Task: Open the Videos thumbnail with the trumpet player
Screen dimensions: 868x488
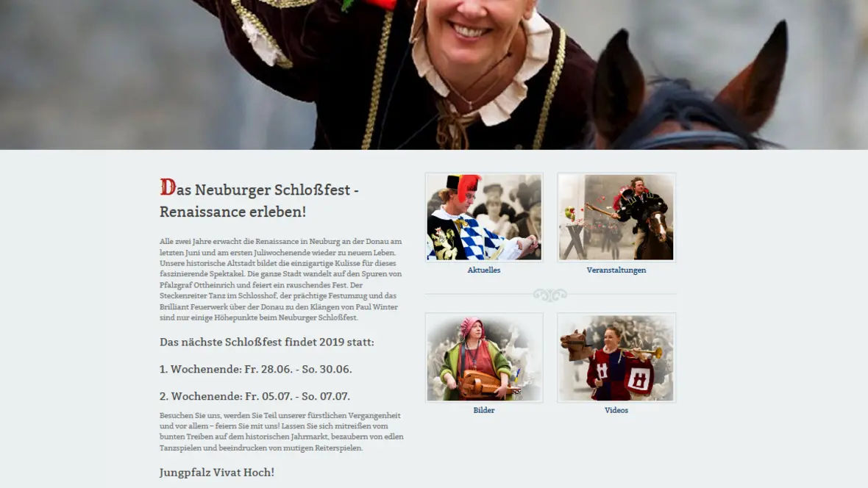Action: point(616,357)
